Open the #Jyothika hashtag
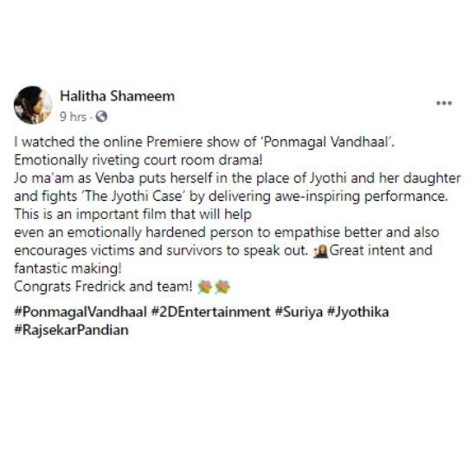476x476 pixels. (357, 312)
